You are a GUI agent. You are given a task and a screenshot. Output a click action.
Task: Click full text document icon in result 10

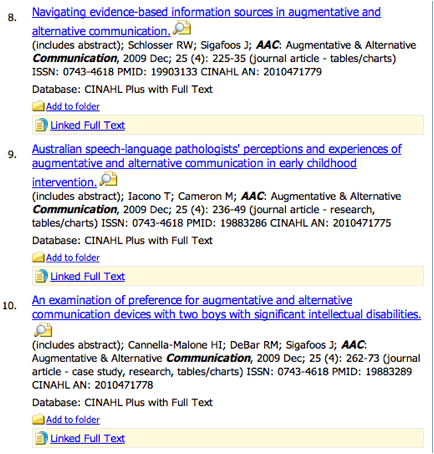(41, 438)
